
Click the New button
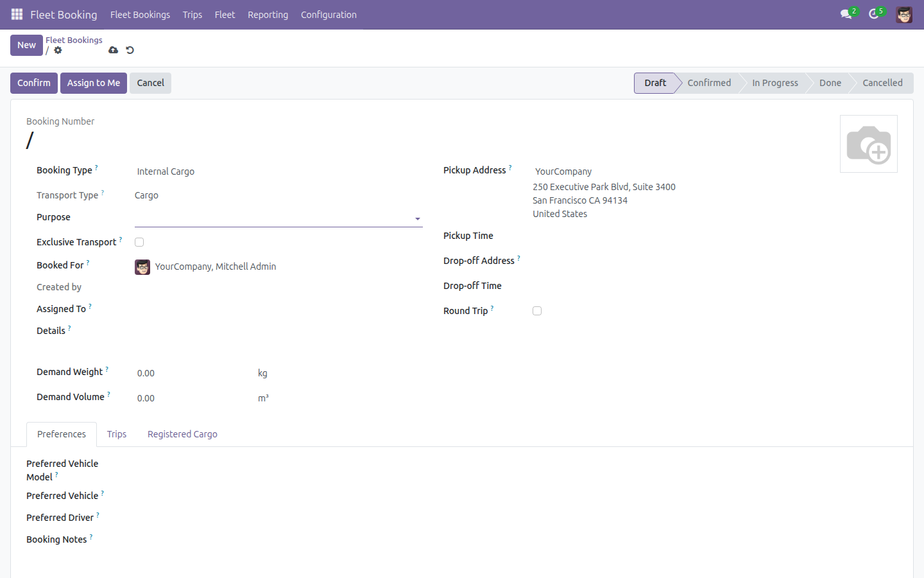(26, 45)
